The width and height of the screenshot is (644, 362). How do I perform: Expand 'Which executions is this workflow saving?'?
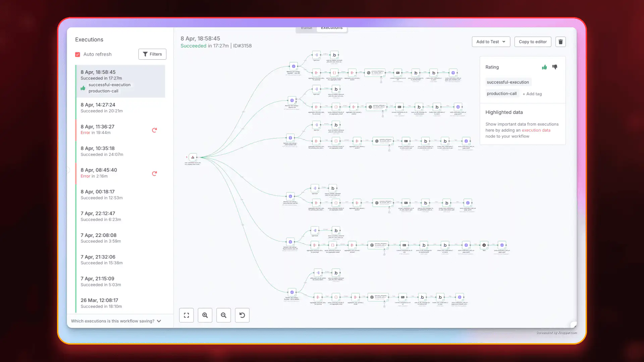click(x=159, y=321)
